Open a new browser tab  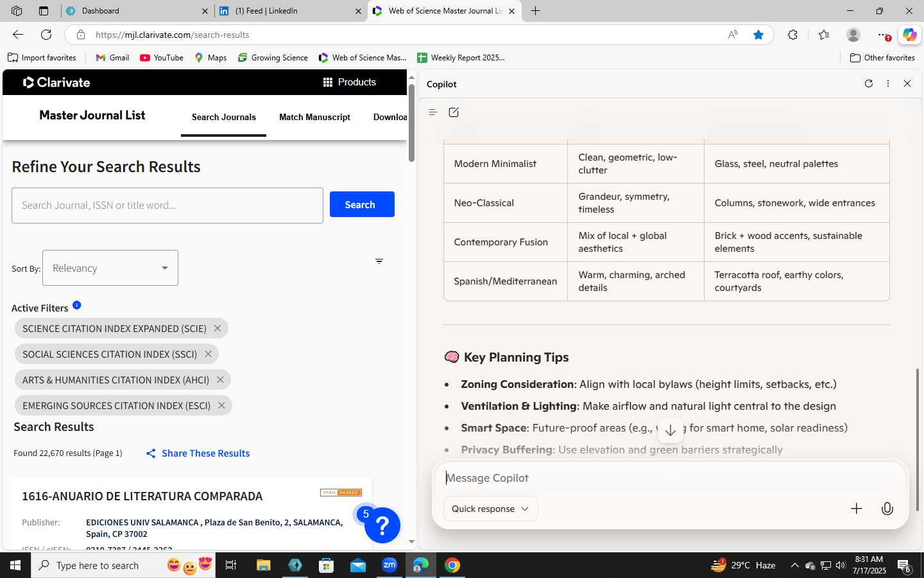point(535,11)
